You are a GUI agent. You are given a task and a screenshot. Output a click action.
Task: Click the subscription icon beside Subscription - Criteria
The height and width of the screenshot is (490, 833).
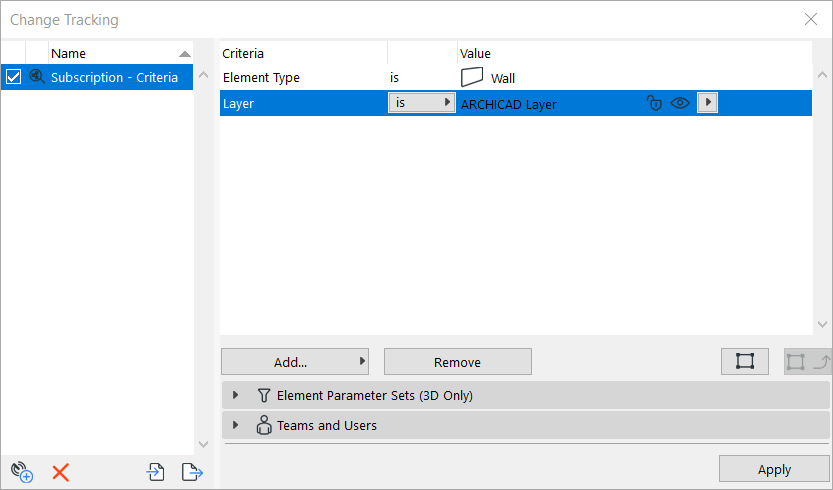[x=37, y=77]
